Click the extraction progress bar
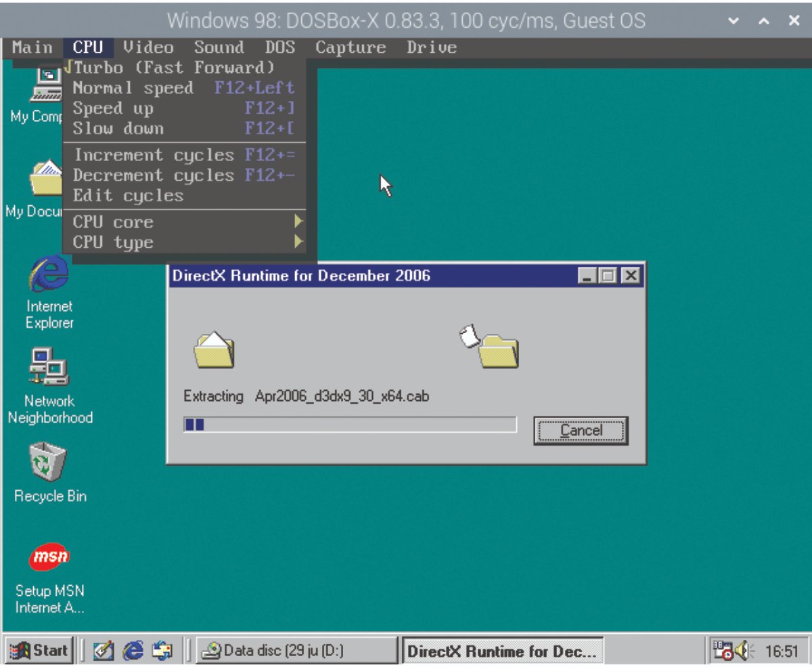 350,425
